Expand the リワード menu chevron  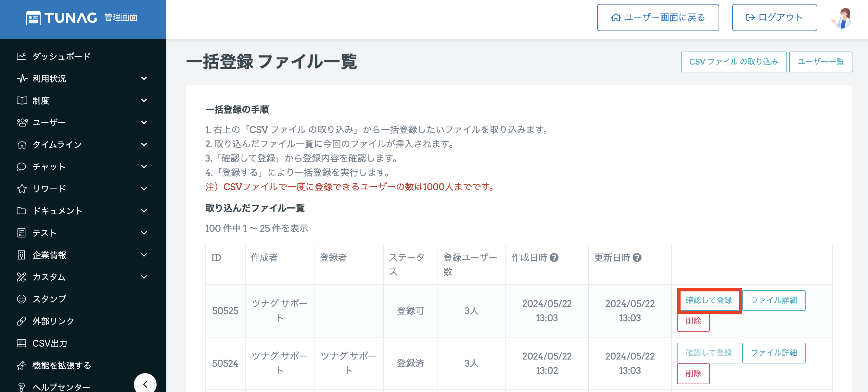point(144,189)
